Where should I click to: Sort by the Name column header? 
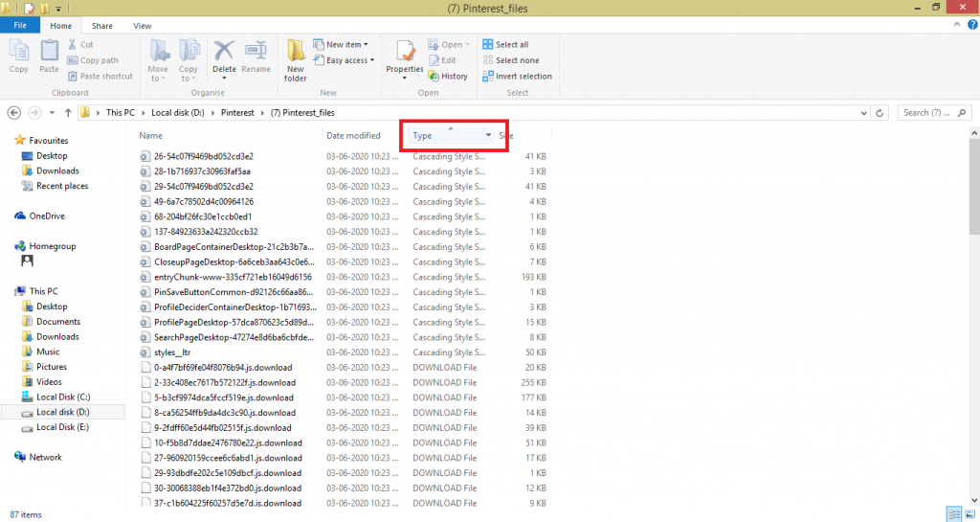(150, 136)
